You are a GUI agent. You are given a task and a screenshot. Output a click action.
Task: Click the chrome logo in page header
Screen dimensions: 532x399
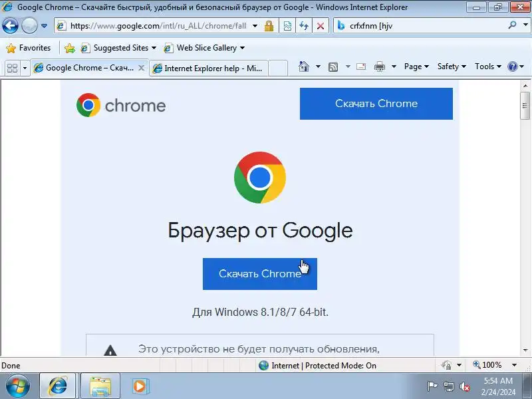click(x=121, y=105)
